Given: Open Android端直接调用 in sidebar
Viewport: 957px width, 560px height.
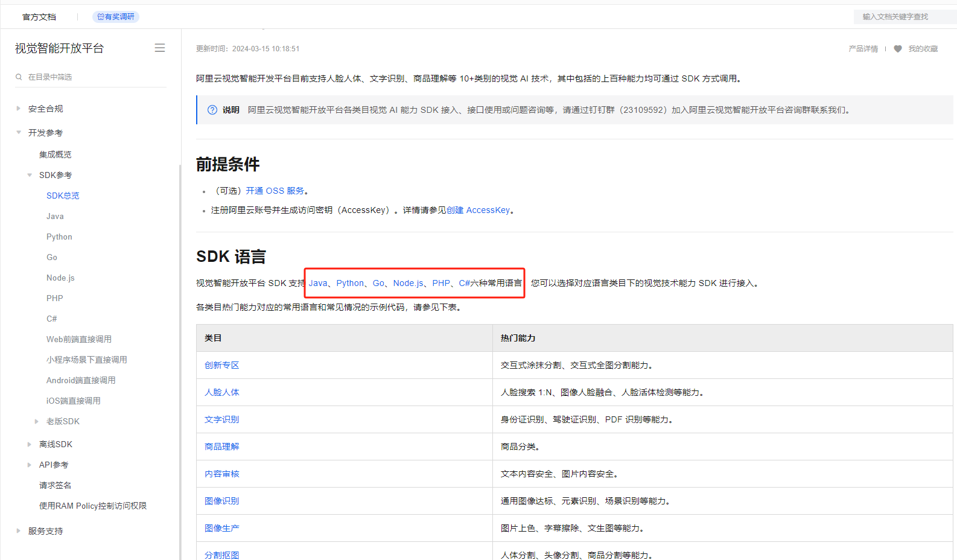Looking at the screenshot, I should click(x=81, y=380).
